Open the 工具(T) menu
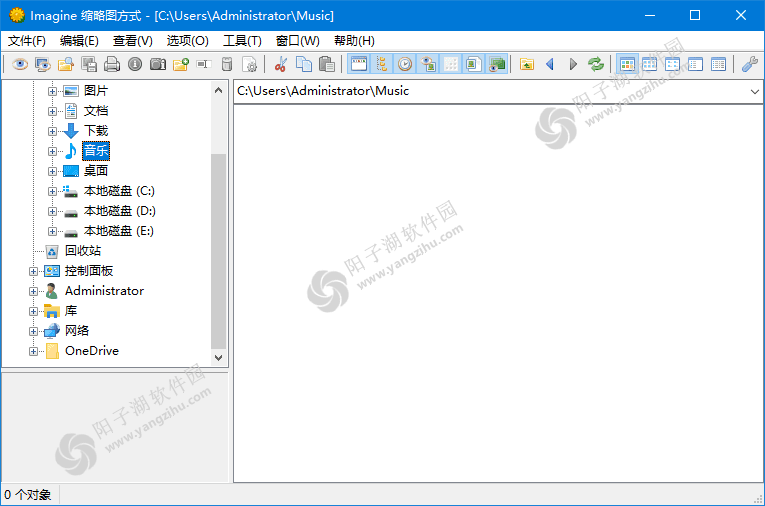 [x=241, y=41]
